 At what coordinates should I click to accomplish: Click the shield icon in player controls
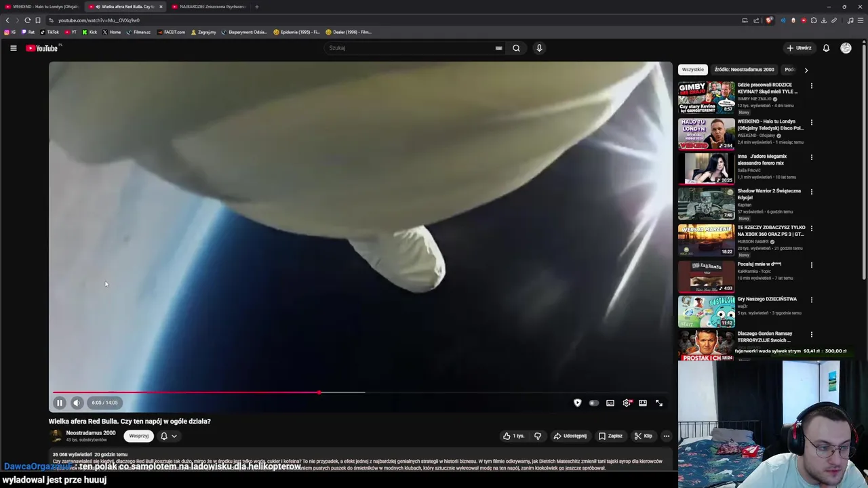[578, 403]
